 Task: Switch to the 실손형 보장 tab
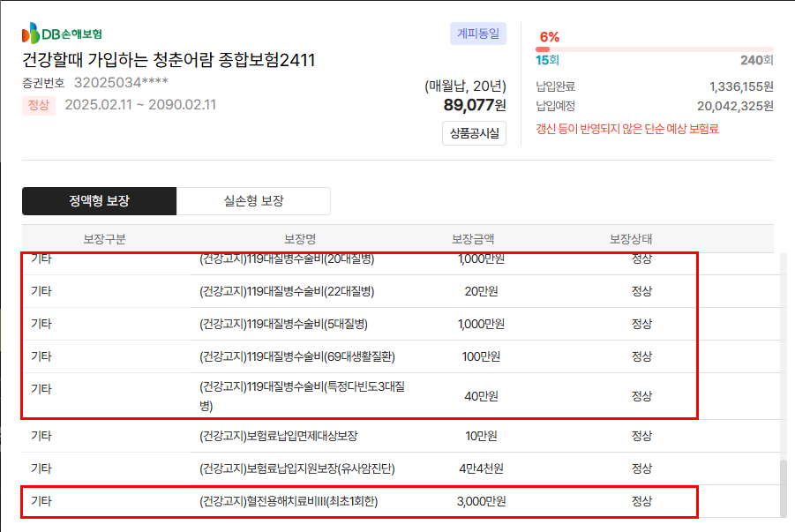253,201
